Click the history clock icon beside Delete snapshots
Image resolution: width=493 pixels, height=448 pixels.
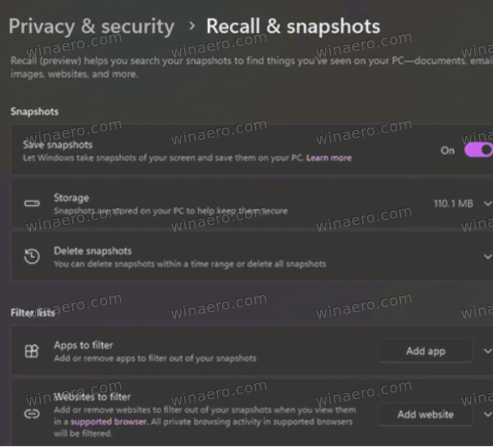(32, 256)
